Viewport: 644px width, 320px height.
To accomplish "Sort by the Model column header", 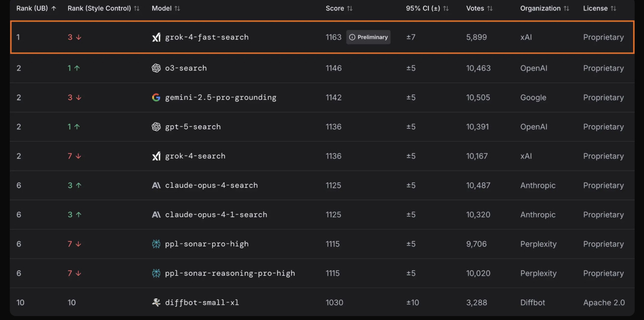I will click(166, 8).
